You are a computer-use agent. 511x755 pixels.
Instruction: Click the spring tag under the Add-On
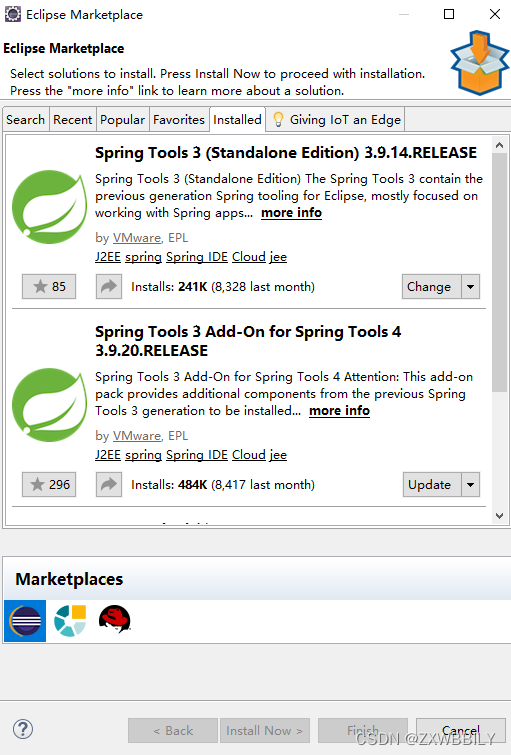coord(143,455)
